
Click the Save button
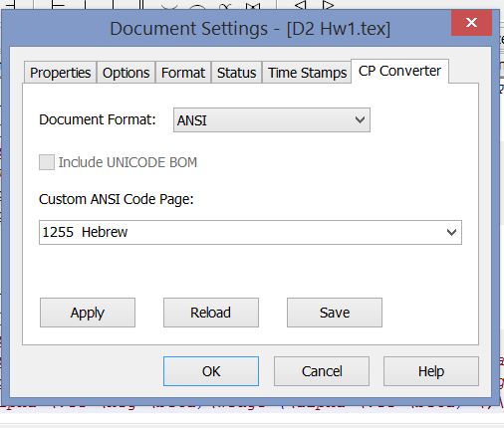pyautogui.click(x=335, y=313)
